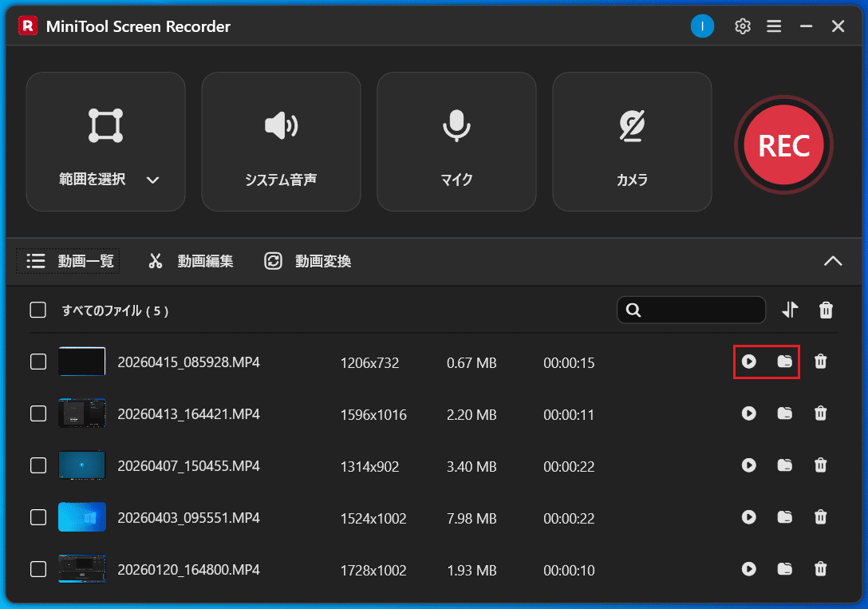Check the box for 20260120_164800.MP4
This screenshot has width=868, height=609.
(38, 569)
